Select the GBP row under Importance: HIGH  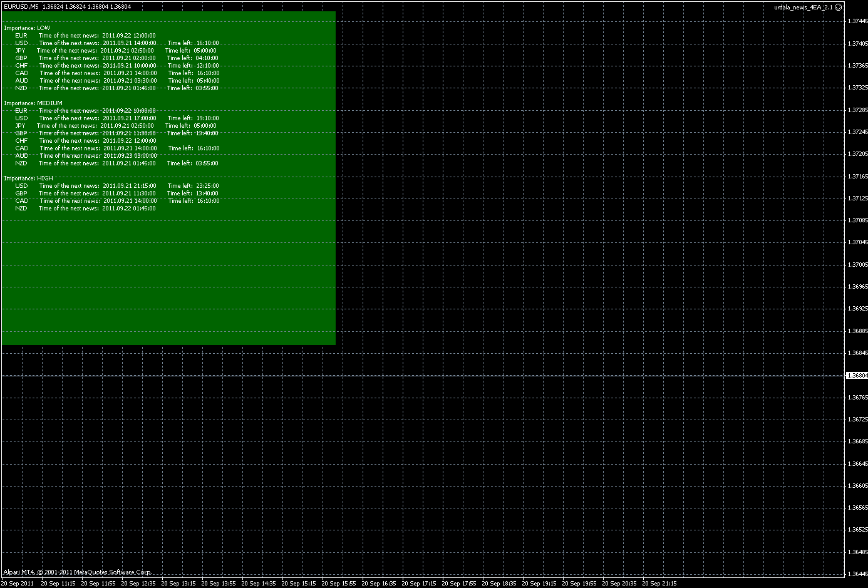(x=116, y=193)
